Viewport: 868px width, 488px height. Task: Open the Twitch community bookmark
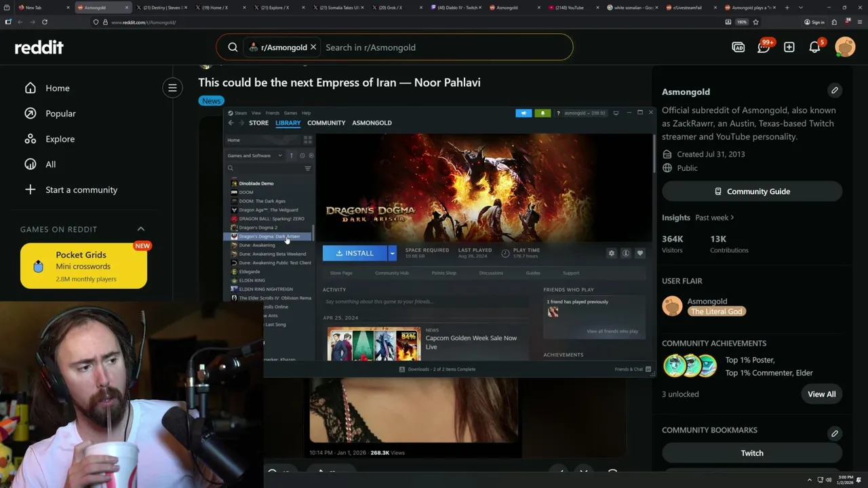coord(752,453)
